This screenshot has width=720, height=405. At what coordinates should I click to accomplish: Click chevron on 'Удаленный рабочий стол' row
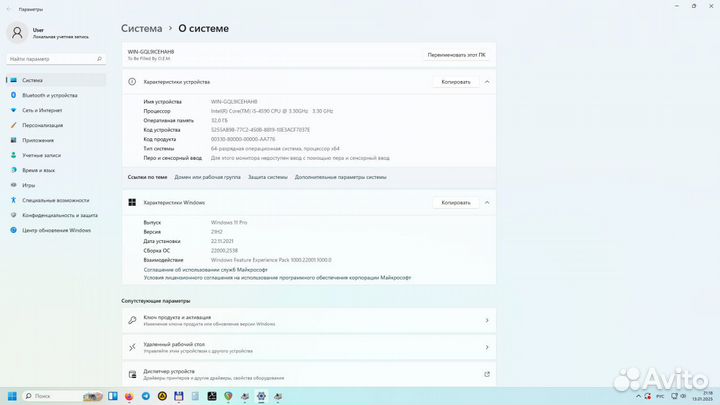point(487,348)
